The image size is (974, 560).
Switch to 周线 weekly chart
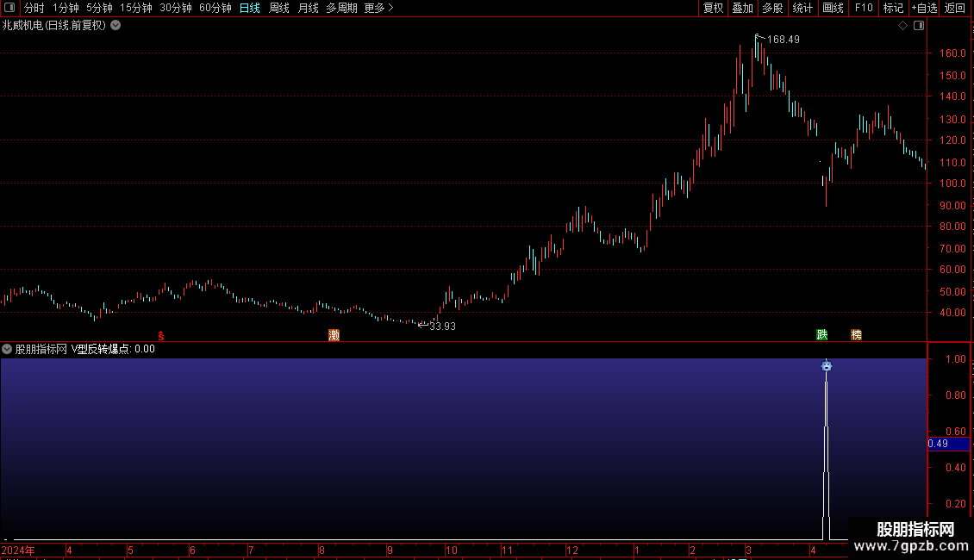click(279, 8)
